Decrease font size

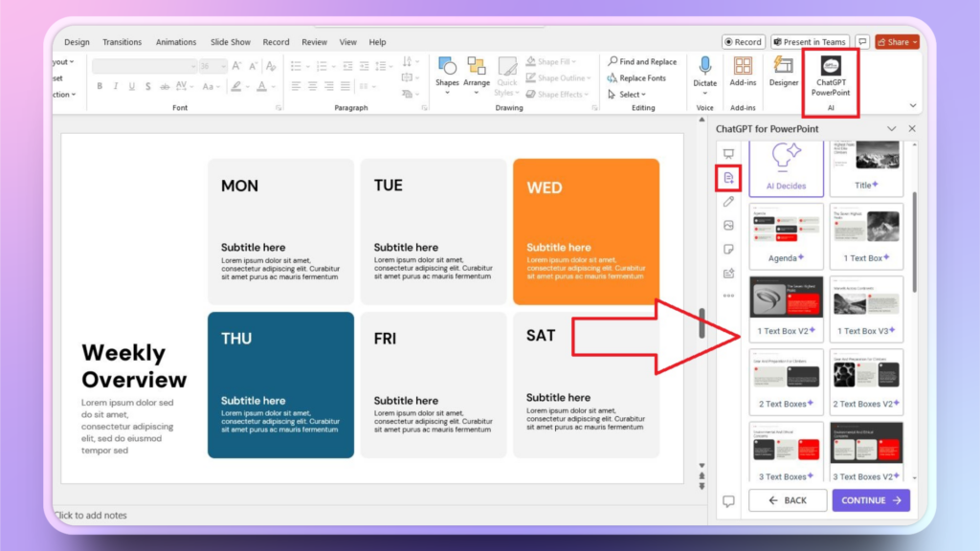click(x=253, y=66)
